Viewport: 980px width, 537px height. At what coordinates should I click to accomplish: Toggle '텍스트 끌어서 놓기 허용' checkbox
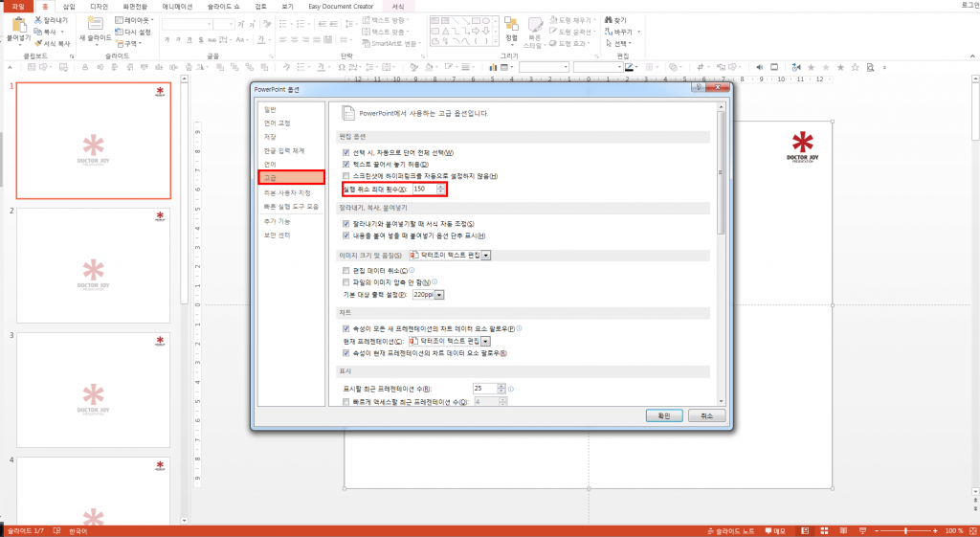pos(345,165)
